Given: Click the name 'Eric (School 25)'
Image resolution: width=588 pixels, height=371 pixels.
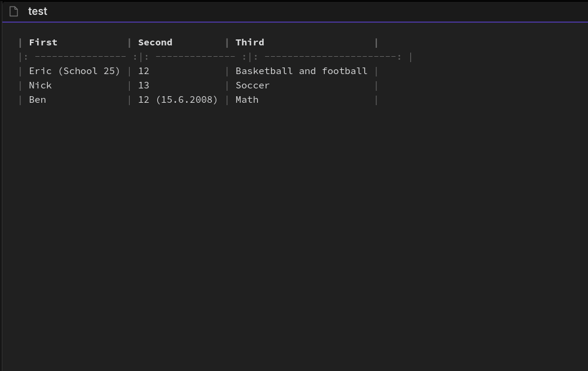Looking at the screenshot, I should (x=74, y=70).
